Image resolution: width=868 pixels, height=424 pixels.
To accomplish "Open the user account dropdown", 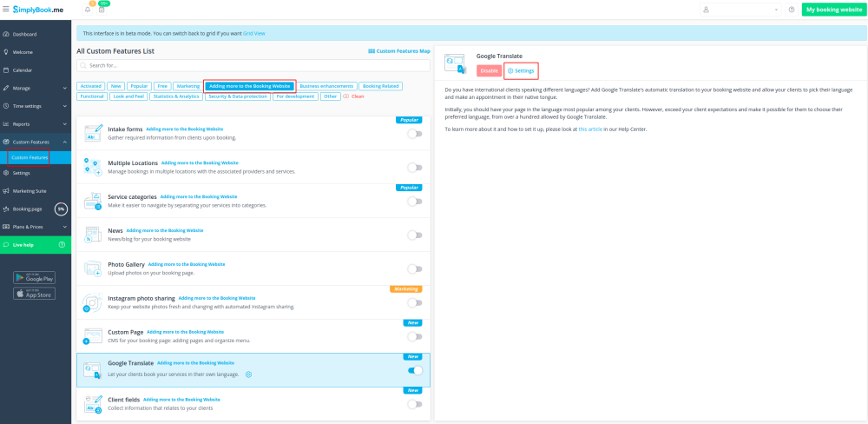I will pyautogui.click(x=740, y=10).
